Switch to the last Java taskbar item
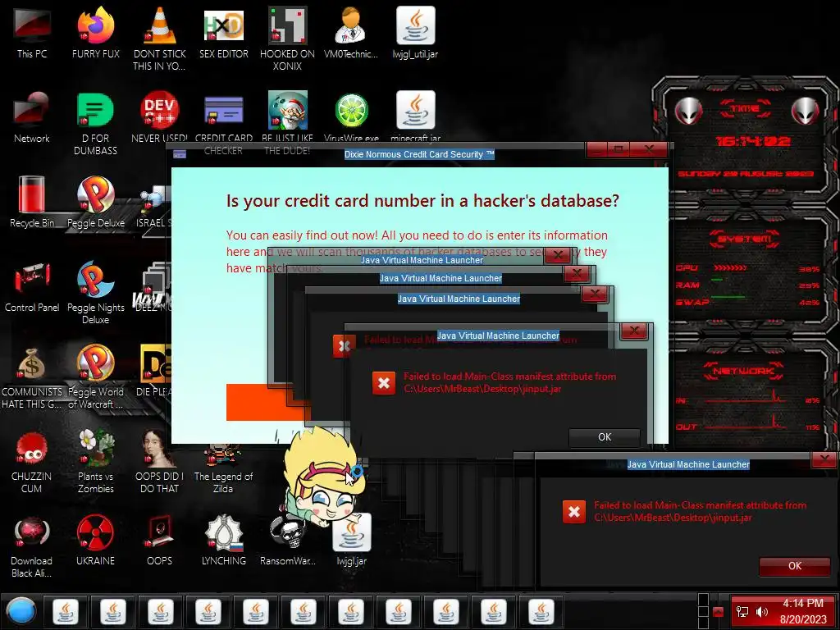Screen dimensions: 840x630 click(x=541, y=611)
